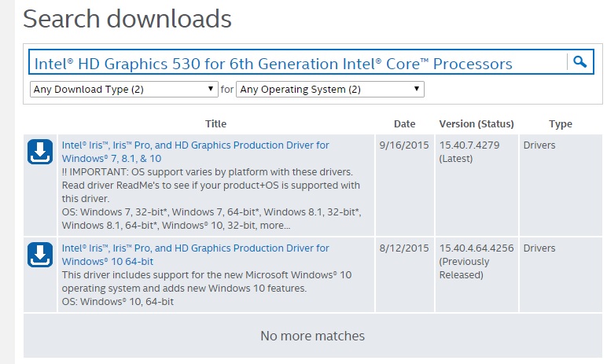607x364 pixels.
Task: Click download icon for Windows 10 64-bit driver
Action: (40, 256)
